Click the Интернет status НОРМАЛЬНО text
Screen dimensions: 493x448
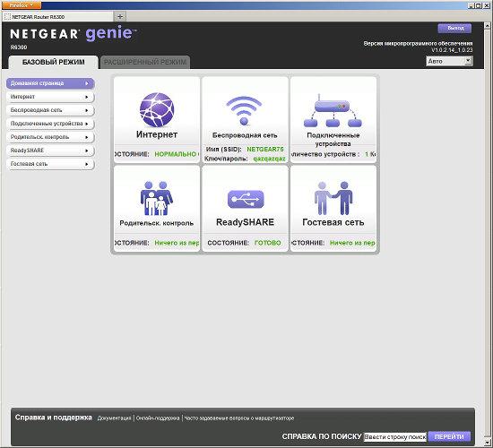pos(176,154)
